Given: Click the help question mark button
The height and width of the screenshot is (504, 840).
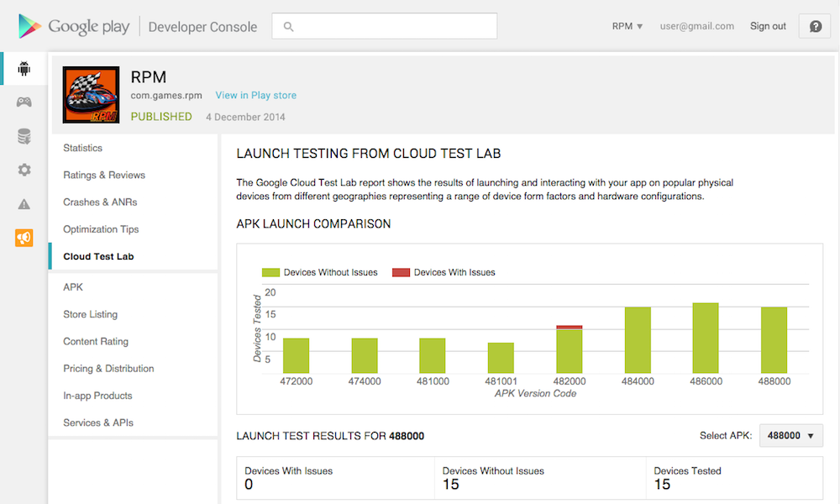Looking at the screenshot, I should [x=815, y=26].
